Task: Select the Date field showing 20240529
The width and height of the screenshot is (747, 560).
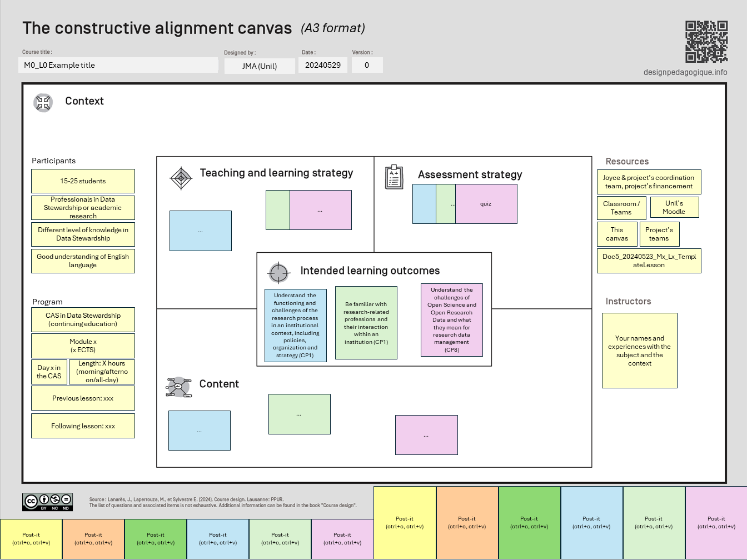Action: (x=323, y=65)
